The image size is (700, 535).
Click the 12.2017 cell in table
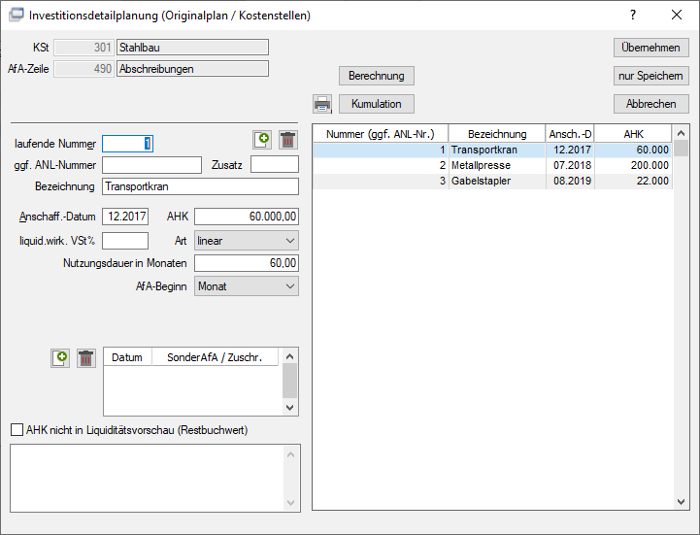pos(572,150)
